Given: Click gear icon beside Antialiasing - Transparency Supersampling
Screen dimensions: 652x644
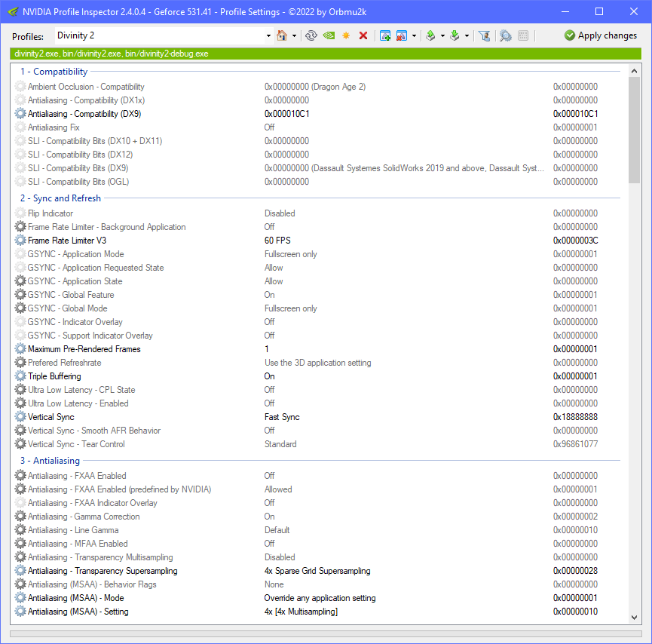Looking at the screenshot, I should click(x=20, y=571).
